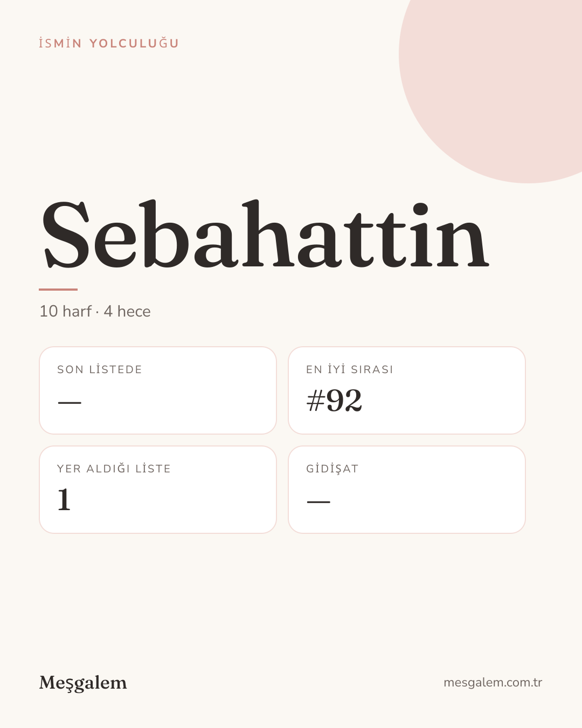Viewport: 582px width, 728px height.
Task: Click the EN İYİ SIRASI label text
Action: pyautogui.click(x=350, y=369)
